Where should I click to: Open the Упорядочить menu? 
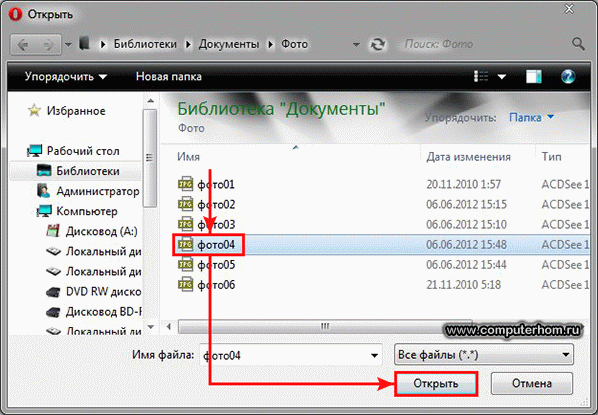pyautogui.click(x=66, y=77)
